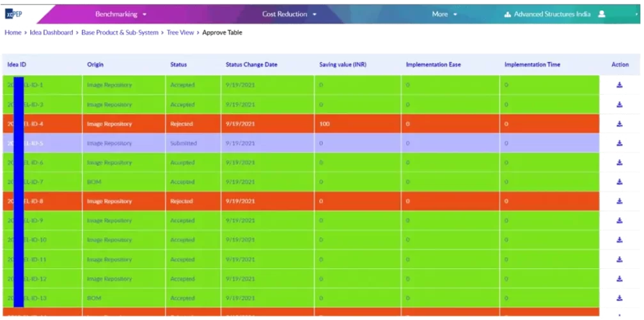Download the BOM idea ending ID-7
The image size is (644, 320).
click(620, 182)
